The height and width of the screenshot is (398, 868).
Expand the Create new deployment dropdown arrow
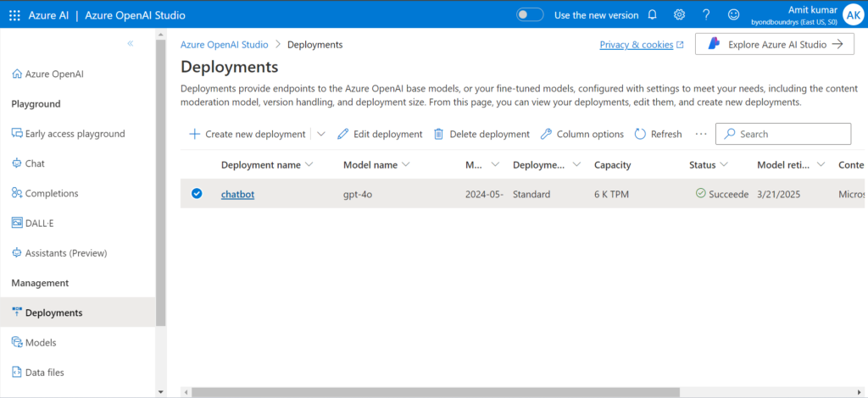tap(321, 134)
